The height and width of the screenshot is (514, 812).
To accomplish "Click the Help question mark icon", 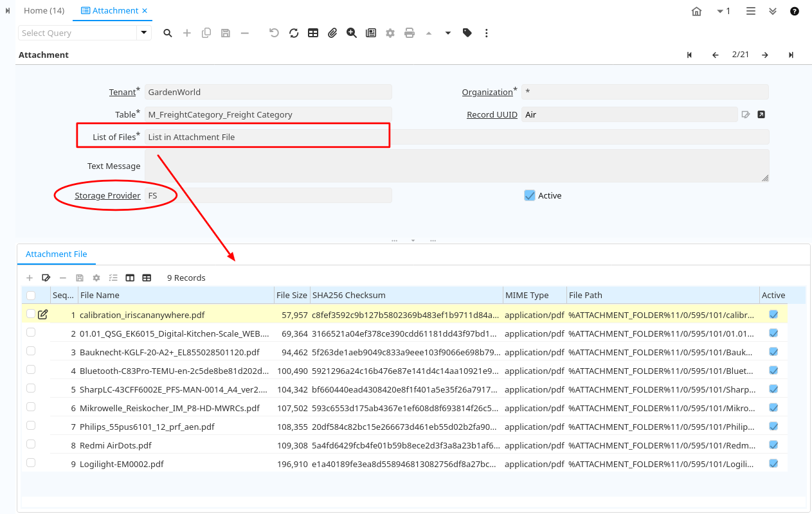I will [x=795, y=11].
